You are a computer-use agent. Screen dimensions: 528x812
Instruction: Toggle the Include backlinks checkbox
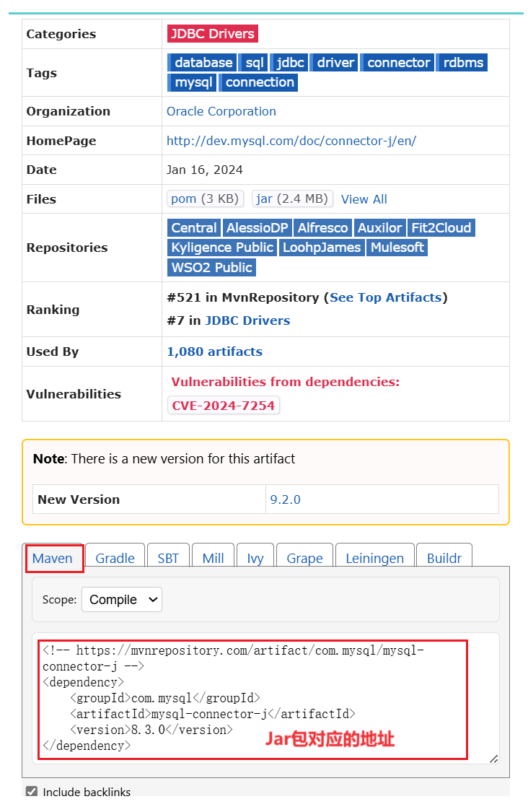coord(32,792)
